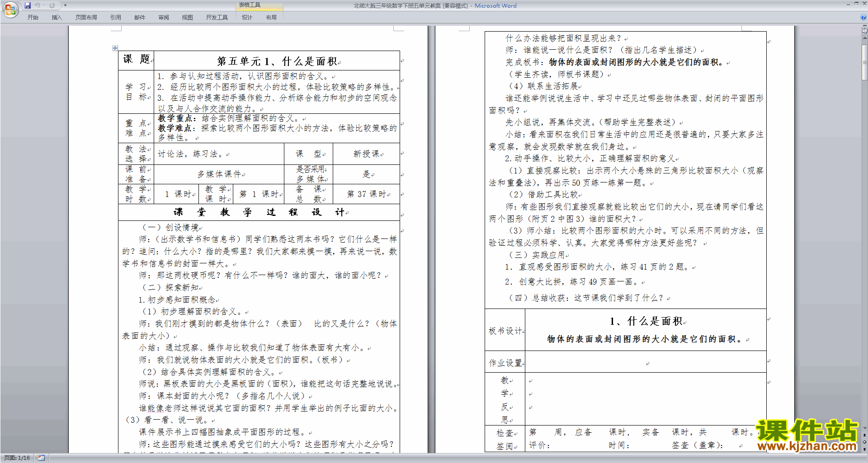Click the table move handle above 课题
This screenshot has width=868, height=463.
[x=115, y=48]
